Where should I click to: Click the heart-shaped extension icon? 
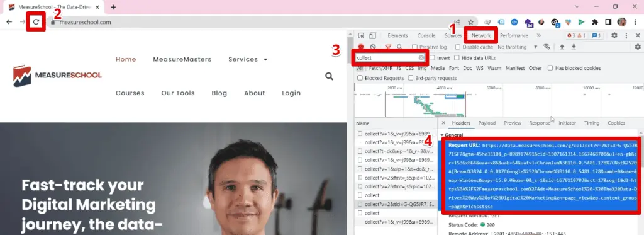568,22
